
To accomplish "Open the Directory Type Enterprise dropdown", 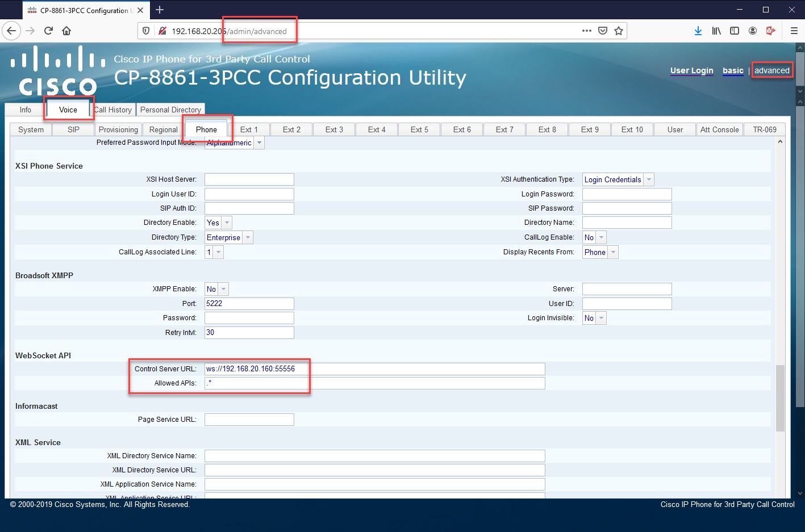I will [x=228, y=237].
